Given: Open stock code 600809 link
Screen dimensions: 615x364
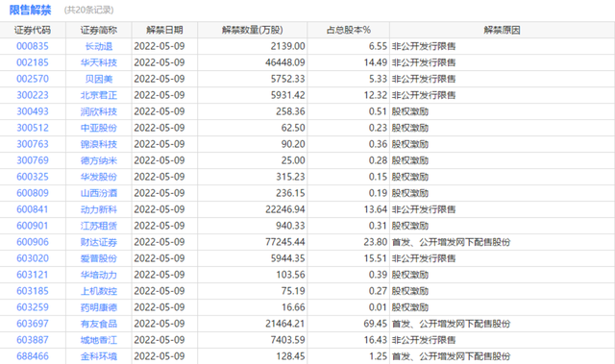Looking at the screenshot, I should (33, 193).
